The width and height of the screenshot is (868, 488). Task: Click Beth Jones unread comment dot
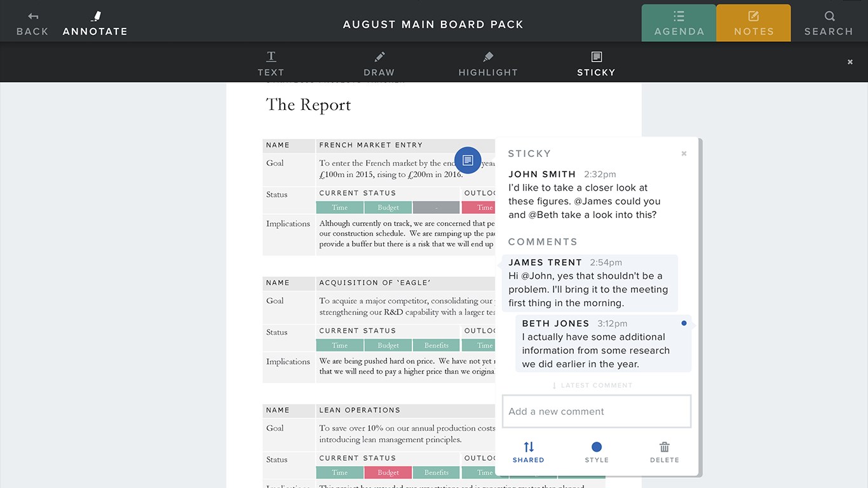[x=684, y=323]
